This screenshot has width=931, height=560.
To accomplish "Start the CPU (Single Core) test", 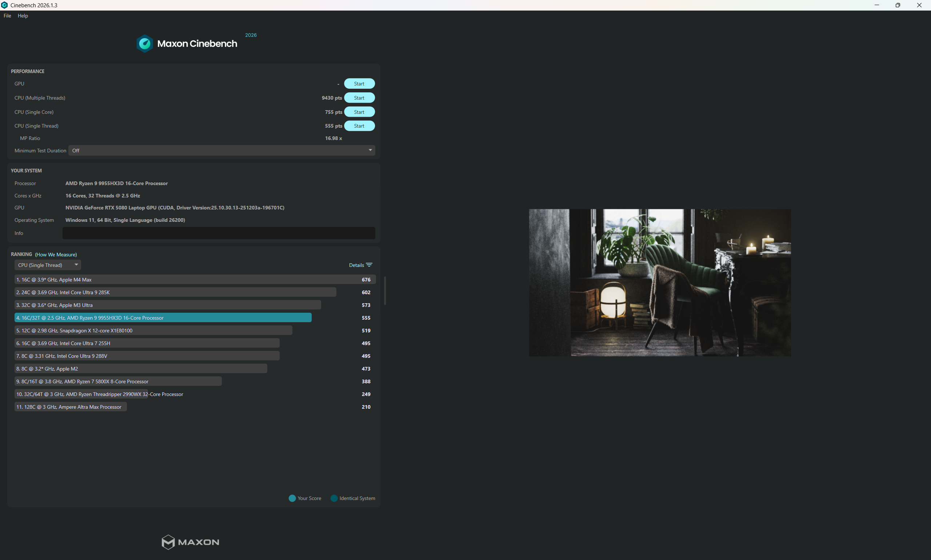I will [359, 112].
